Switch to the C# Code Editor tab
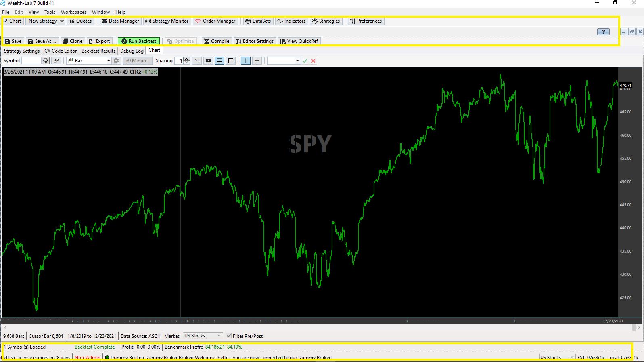Viewport: 644px width, 362px height. 61,51
